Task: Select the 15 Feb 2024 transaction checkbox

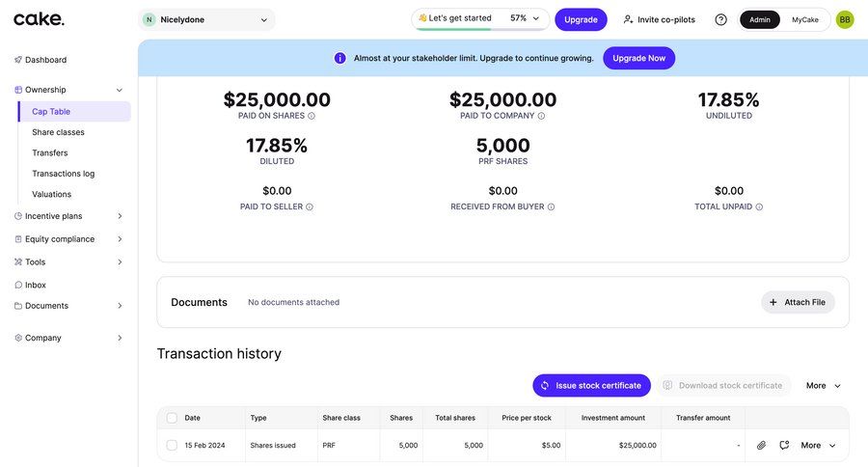Action: coord(172,445)
